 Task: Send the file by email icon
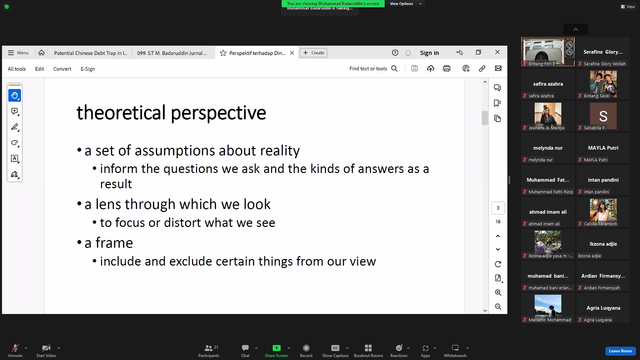pyautogui.click(x=498, y=69)
